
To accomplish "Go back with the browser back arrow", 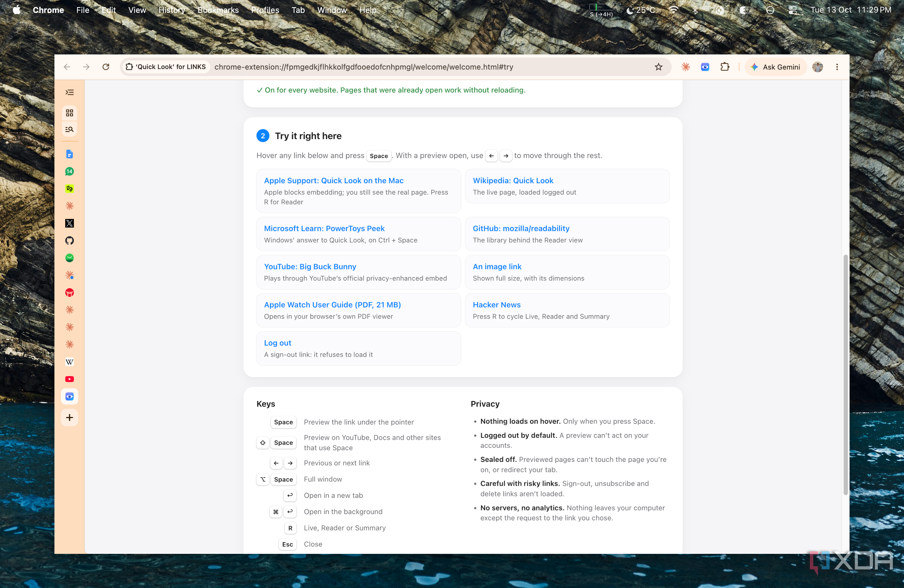I will 67,67.
